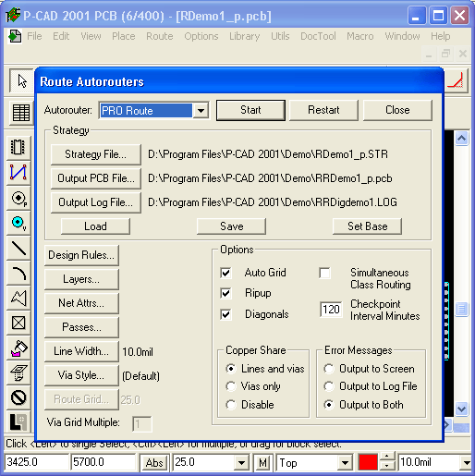The height and width of the screenshot is (476, 475).
Task: Open the 25.0 grid size dropdown
Action: pyautogui.click(x=242, y=462)
